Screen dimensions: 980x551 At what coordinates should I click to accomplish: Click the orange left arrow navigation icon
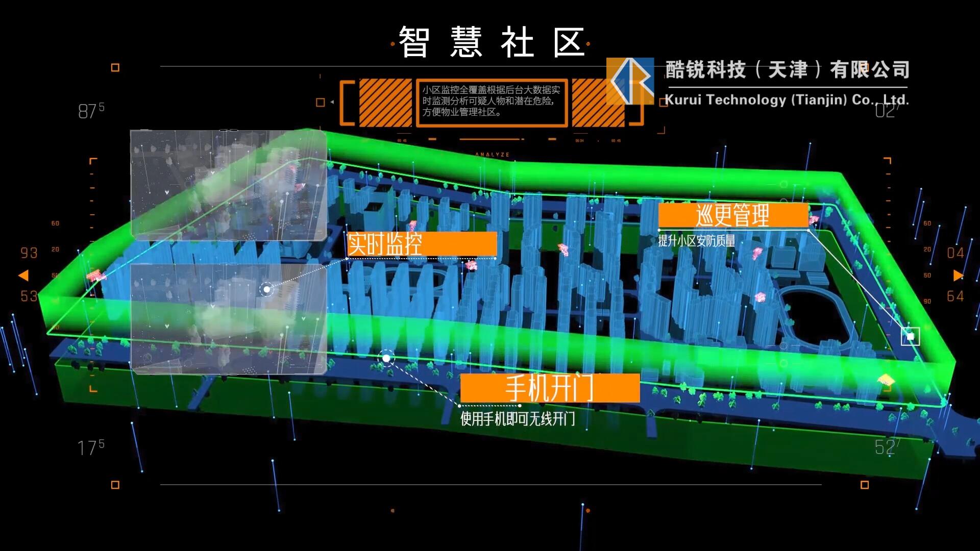coord(23,276)
